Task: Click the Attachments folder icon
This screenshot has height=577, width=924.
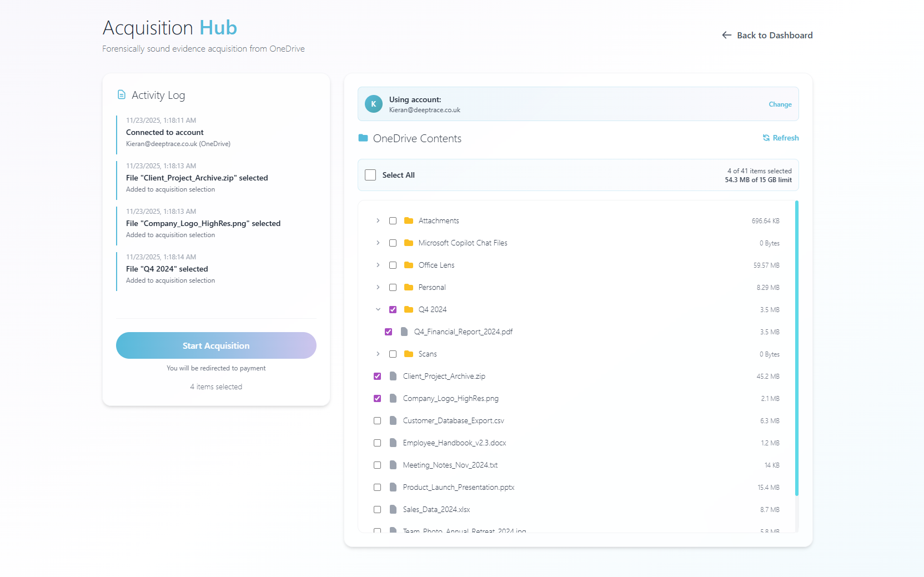Action: point(409,220)
